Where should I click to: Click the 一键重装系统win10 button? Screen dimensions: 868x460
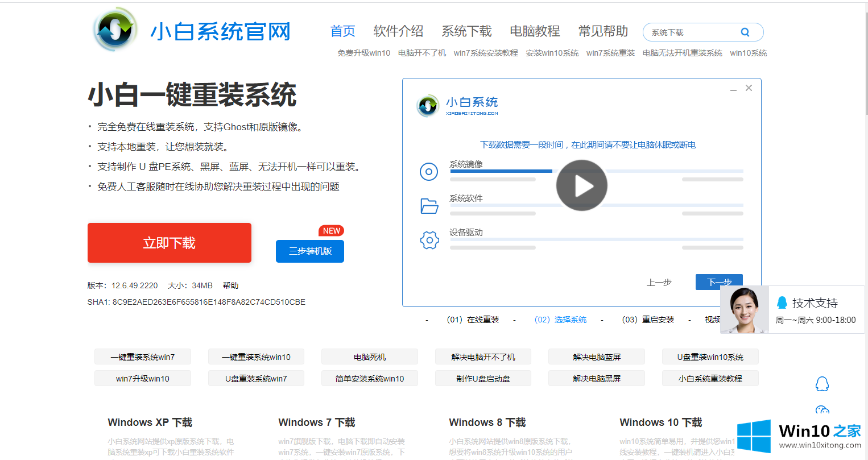click(x=256, y=357)
